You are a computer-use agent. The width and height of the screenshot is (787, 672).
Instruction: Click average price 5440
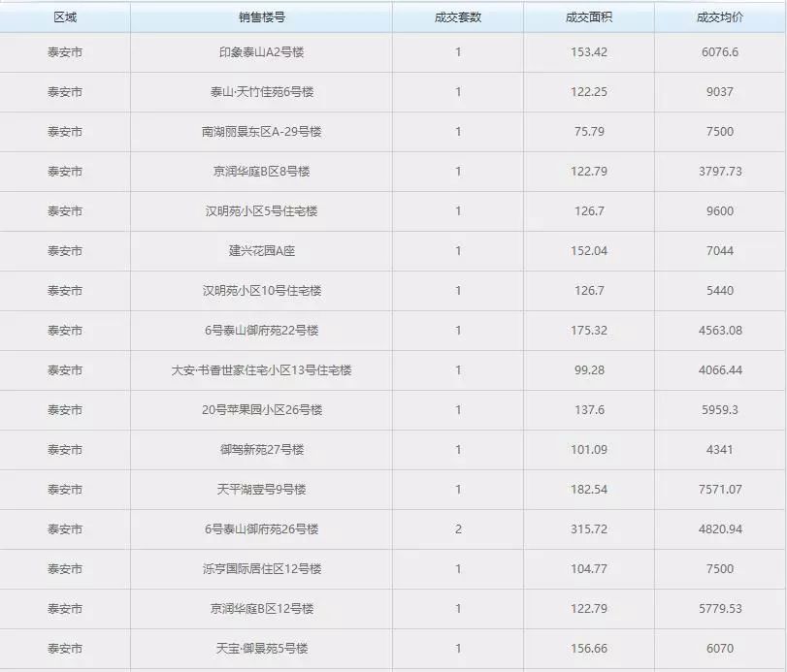(720, 290)
